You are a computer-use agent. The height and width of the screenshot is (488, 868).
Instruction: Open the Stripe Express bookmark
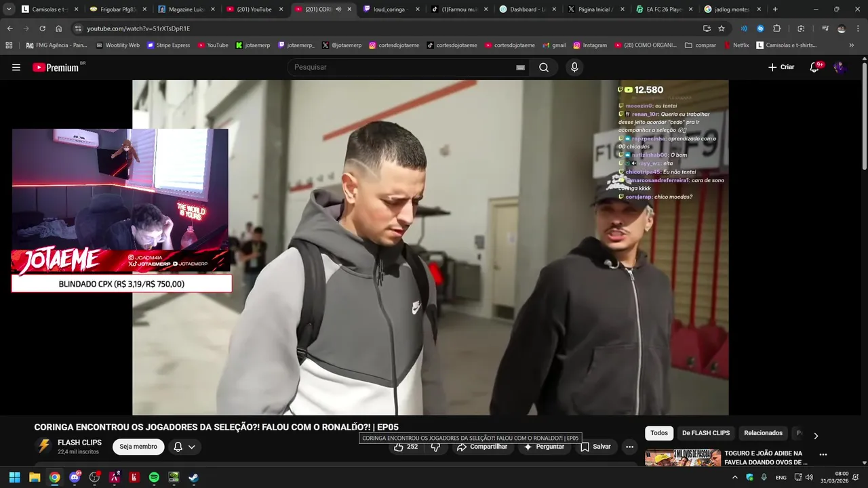(169, 45)
